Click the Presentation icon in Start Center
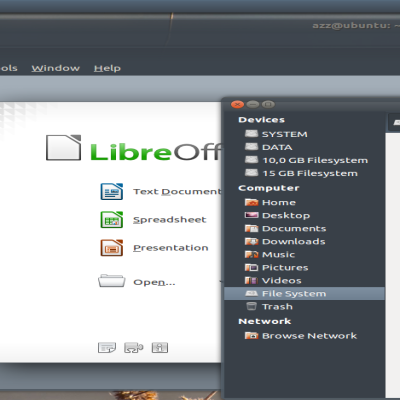The image size is (400, 400). coord(112,248)
